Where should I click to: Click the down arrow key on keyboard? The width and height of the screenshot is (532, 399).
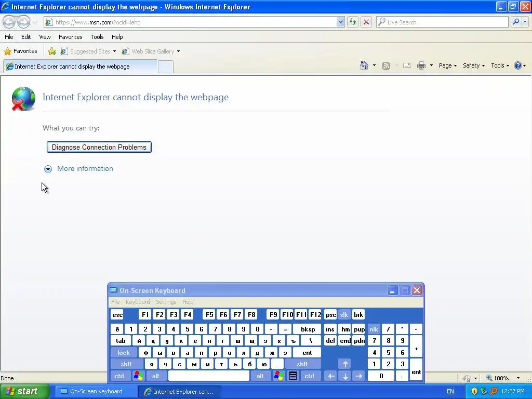(x=345, y=376)
